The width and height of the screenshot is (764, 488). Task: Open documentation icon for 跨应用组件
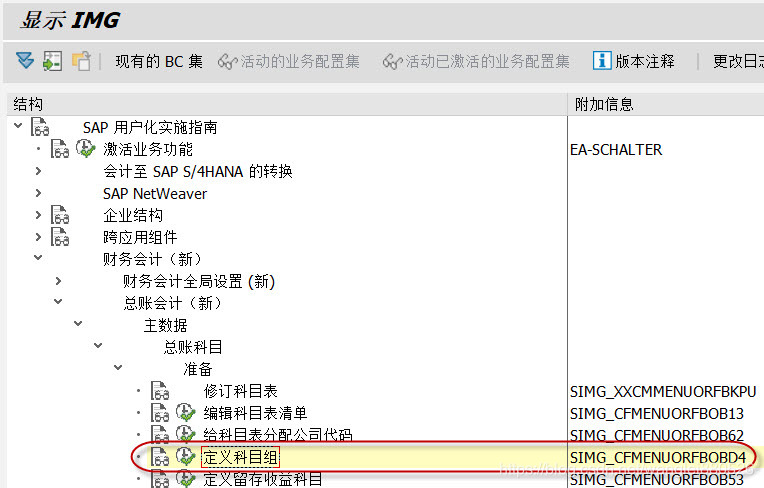click(x=60, y=237)
